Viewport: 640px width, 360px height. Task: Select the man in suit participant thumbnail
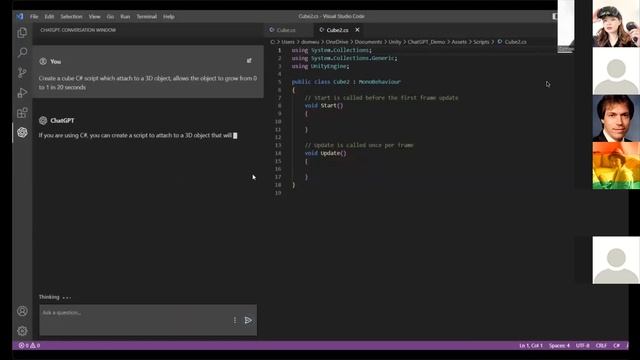[616, 118]
